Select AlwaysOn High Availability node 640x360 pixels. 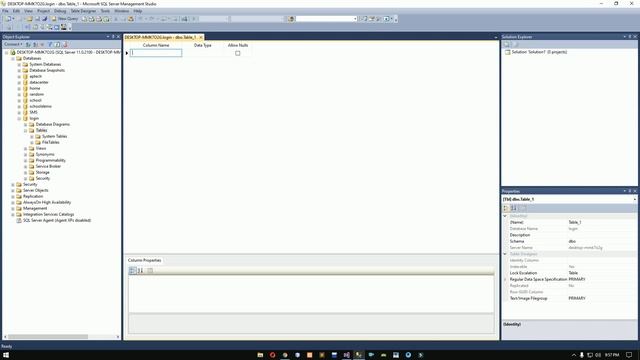[47, 202]
